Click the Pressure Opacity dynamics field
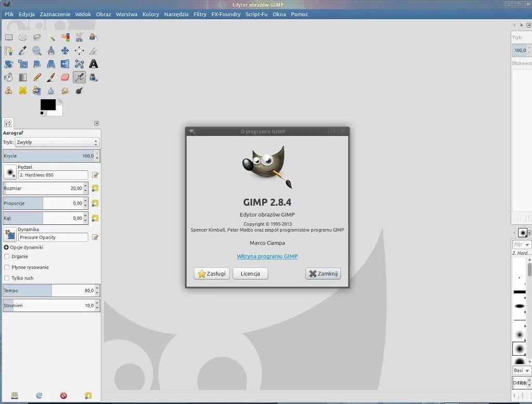Image resolution: width=532 pixels, height=404 pixels. click(54, 237)
